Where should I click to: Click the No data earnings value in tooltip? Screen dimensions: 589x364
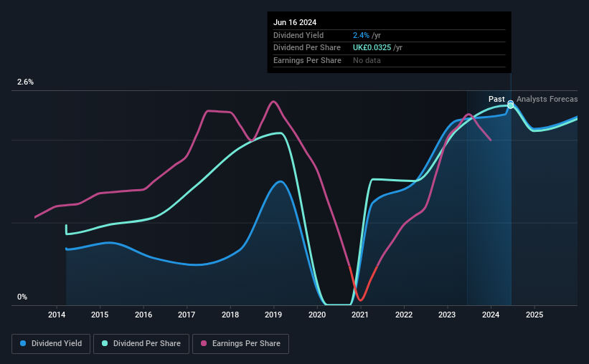[367, 60]
